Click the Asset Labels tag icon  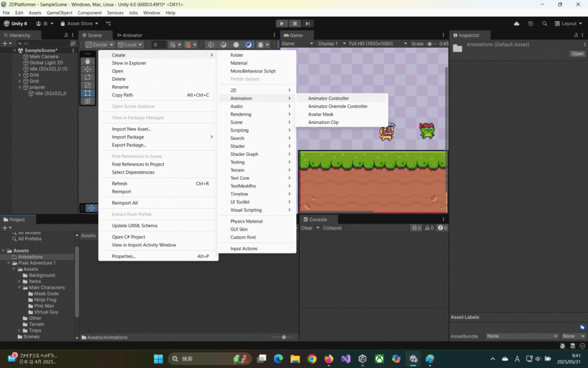pyautogui.click(x=582, y=327)
